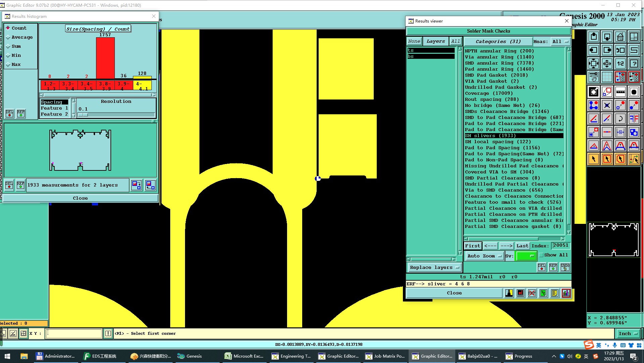Click the Last result button
644x363 pixels.
pos(522,246)
